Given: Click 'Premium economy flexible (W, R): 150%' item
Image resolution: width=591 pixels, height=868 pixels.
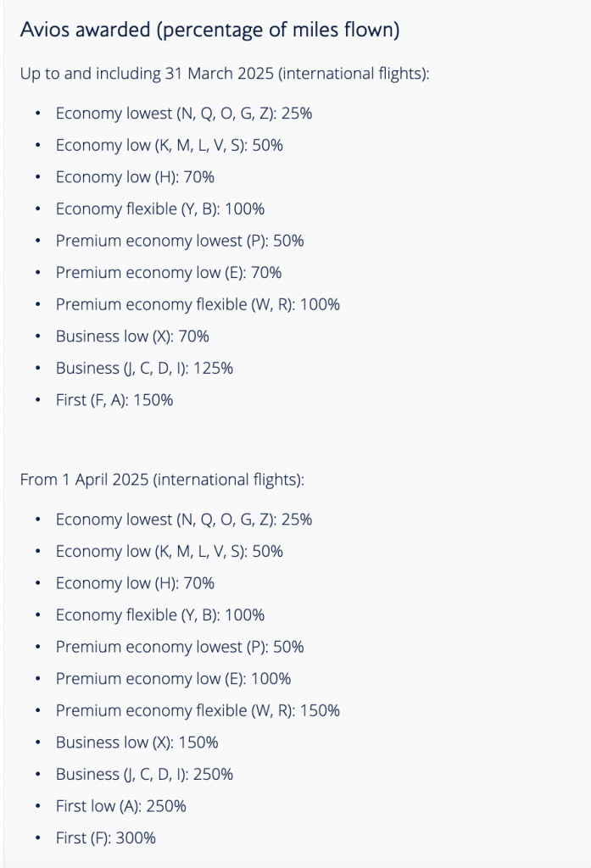Looking at the screenshot, I should pos(197,710).
